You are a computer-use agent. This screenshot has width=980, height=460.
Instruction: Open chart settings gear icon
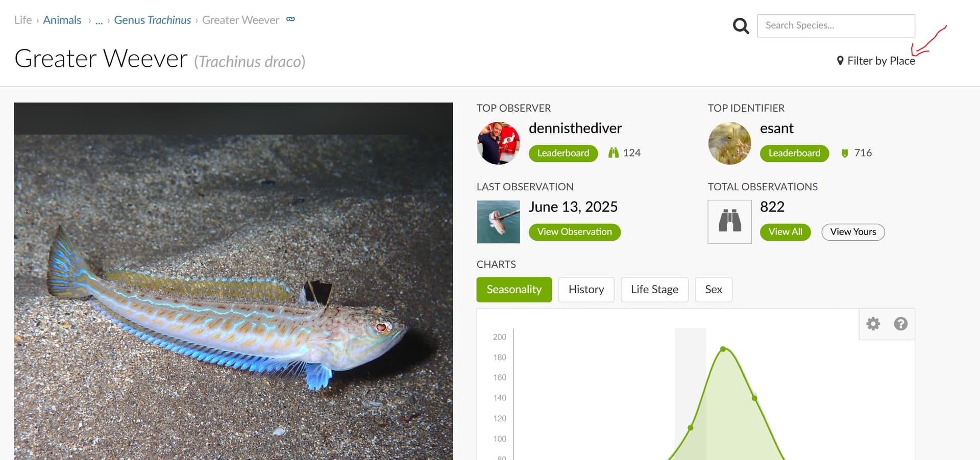[873, 324]
